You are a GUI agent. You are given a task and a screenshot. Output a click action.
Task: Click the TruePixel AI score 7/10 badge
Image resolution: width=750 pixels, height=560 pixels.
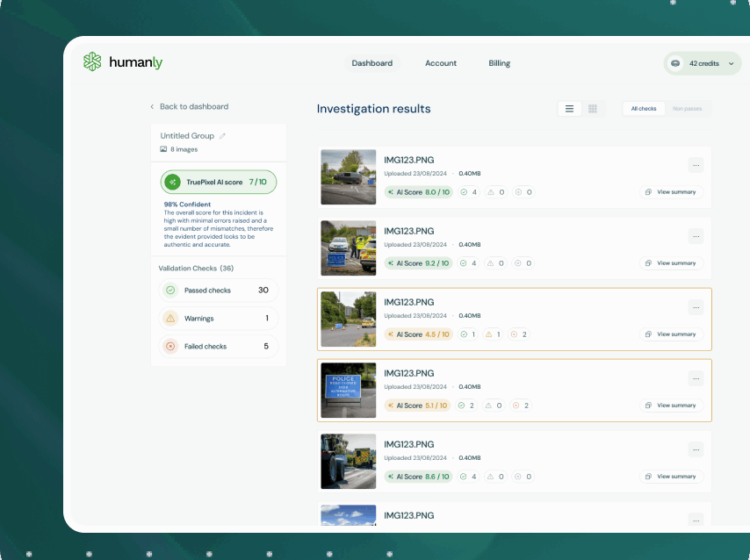pos(219,182)
